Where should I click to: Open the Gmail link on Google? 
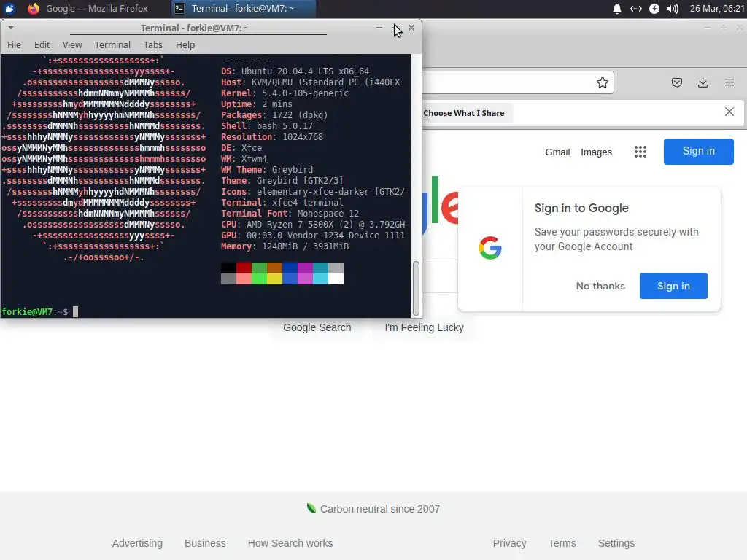coord(557,152)
